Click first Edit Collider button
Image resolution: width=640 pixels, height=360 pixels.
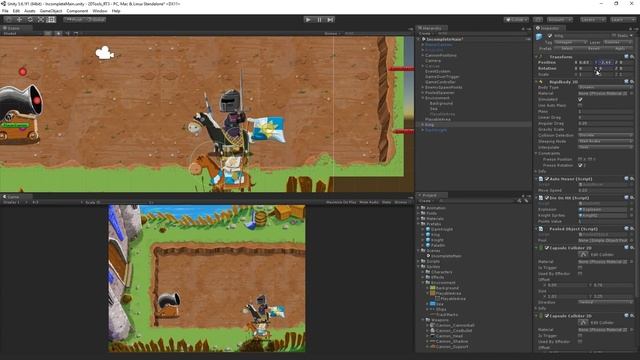coord(583,254)
